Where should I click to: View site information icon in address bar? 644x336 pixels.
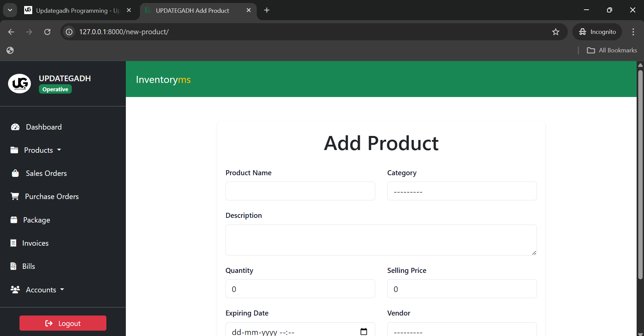(x=69, y=32)
